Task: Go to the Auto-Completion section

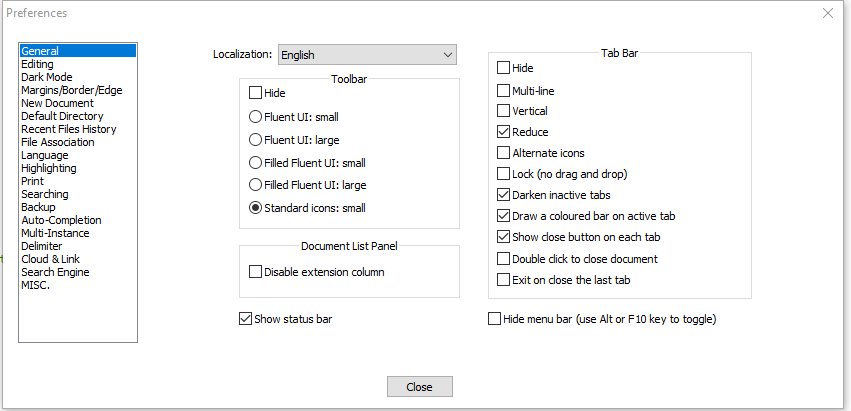Action: click(x=61, y=220)
